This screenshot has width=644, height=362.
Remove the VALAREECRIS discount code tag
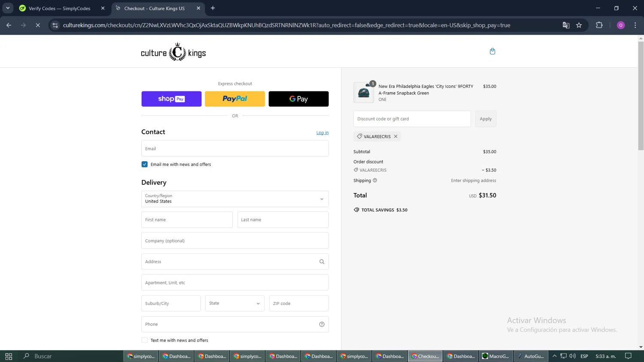pyautogui.click(x=396, y=136)
